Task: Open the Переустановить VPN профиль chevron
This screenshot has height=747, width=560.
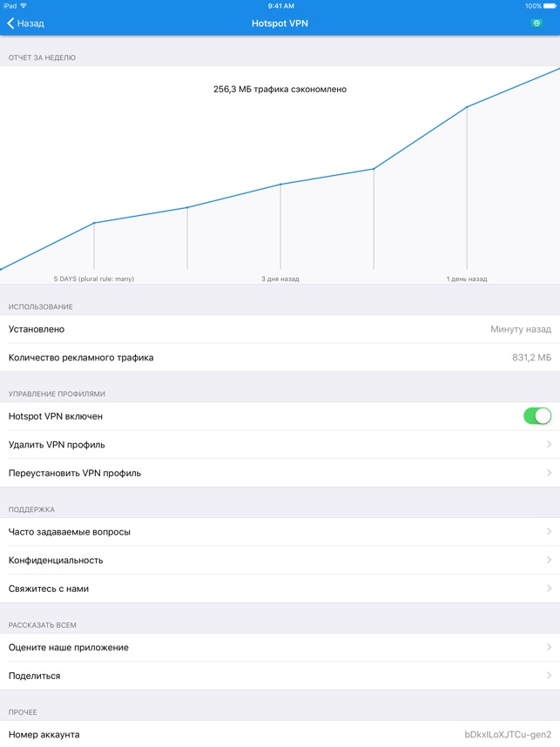Action: tap(549, 473)
